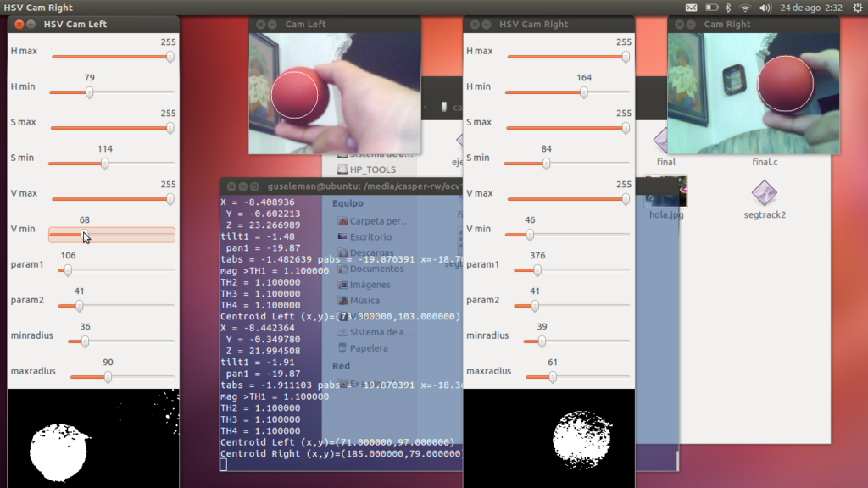Click S max slider handle in HSV Cam Left
The width and height of the screenshot is (868, 488).
[170, 128]
